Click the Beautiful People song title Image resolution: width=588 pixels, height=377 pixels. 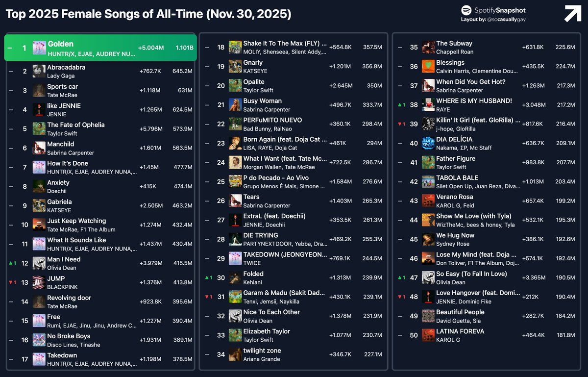[460, 312]
